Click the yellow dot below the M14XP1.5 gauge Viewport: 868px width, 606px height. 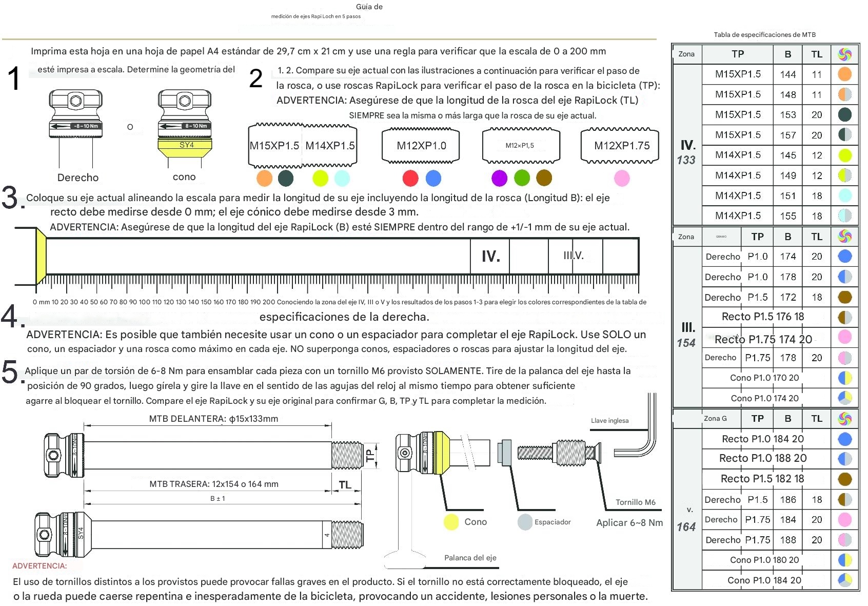(320, 178)
